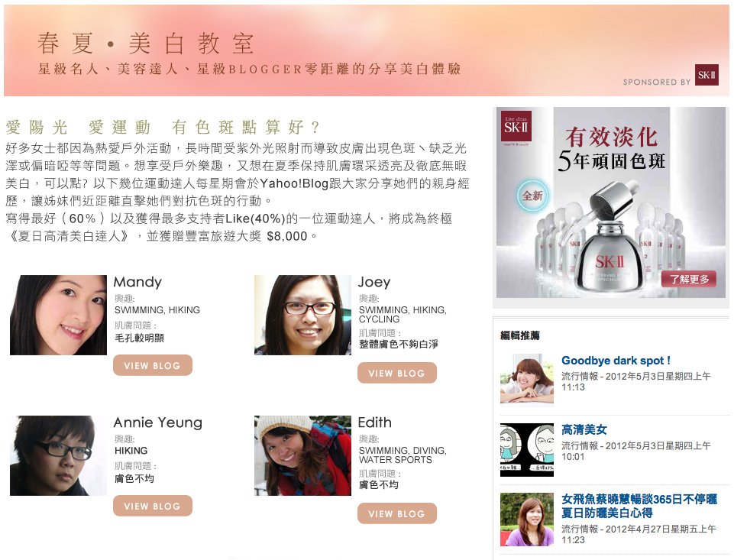Open Annie Yeung's View Blog button
This screenshot has width=734, height=560.
[153, 506]
